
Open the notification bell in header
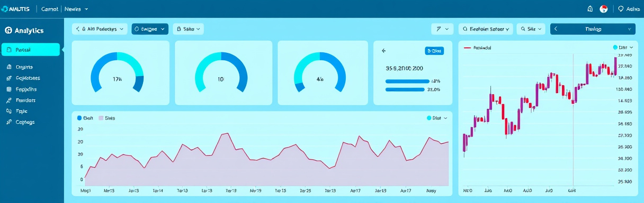click(x=591, y=9)
